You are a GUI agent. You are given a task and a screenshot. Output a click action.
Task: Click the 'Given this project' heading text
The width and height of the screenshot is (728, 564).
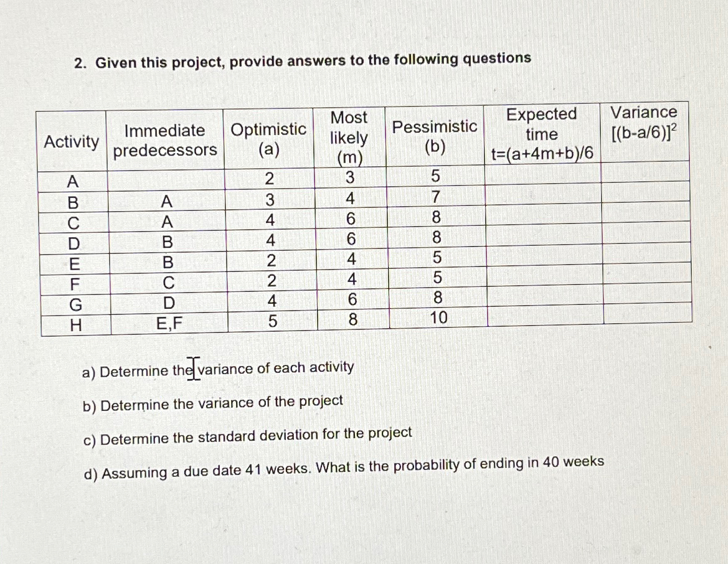click(x=302, y=60)
